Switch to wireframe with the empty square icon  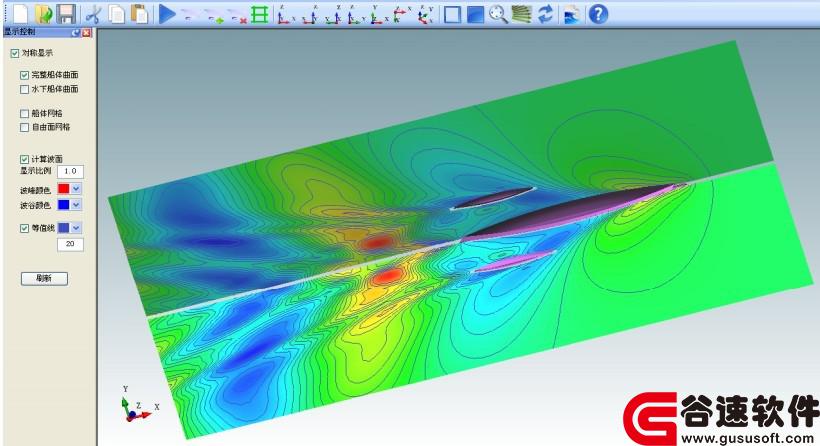pyautogui.click(x=452, y=14)
